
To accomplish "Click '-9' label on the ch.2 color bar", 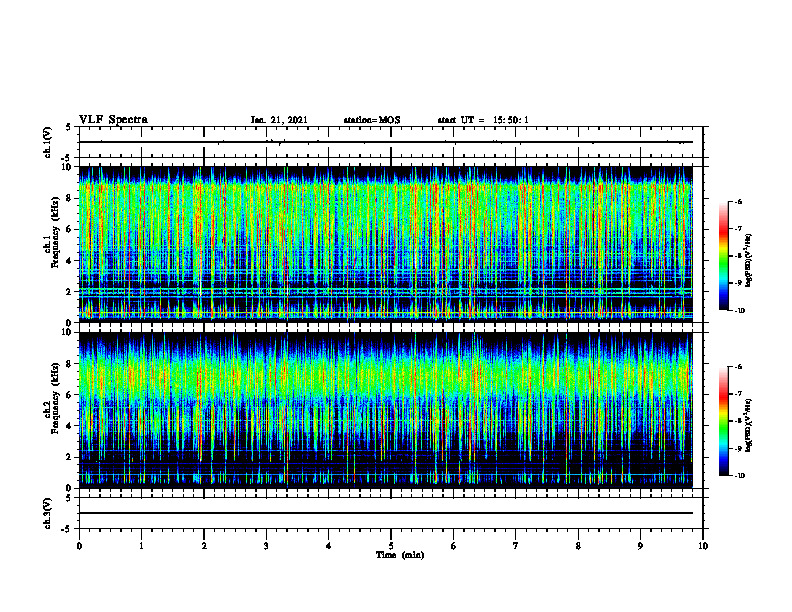I will (737, 448).
